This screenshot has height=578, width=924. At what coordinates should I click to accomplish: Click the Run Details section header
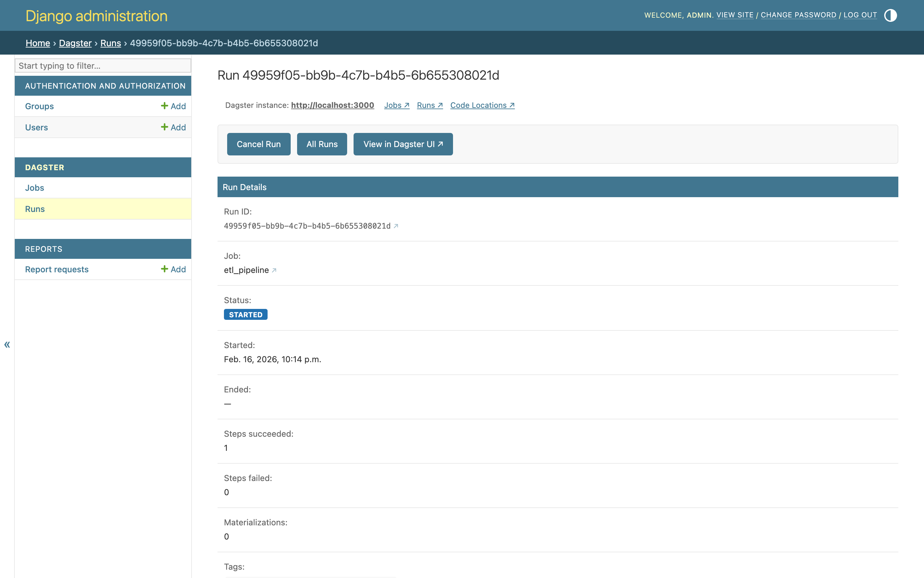[558, 187]
